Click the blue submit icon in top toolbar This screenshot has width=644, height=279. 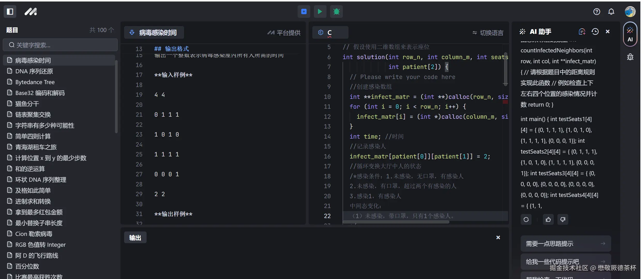click(304, 12)
